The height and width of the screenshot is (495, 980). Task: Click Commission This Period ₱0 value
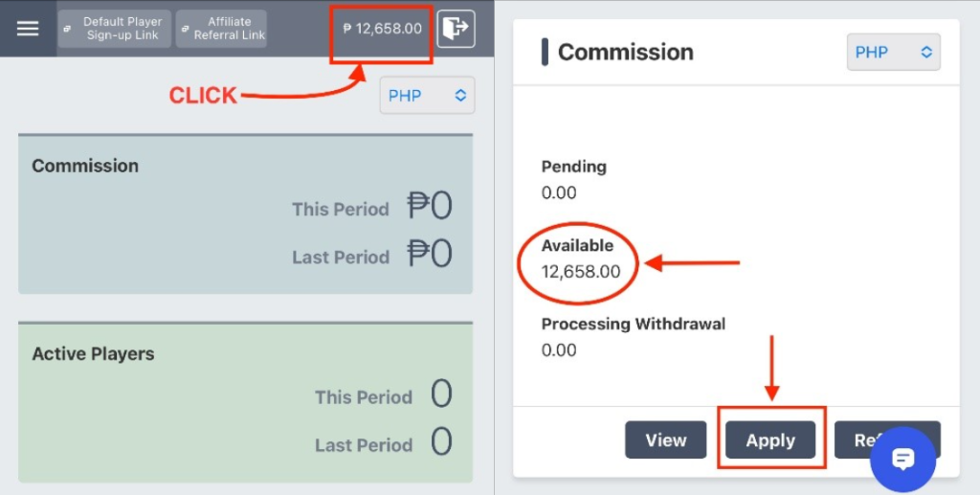[430, 206]
